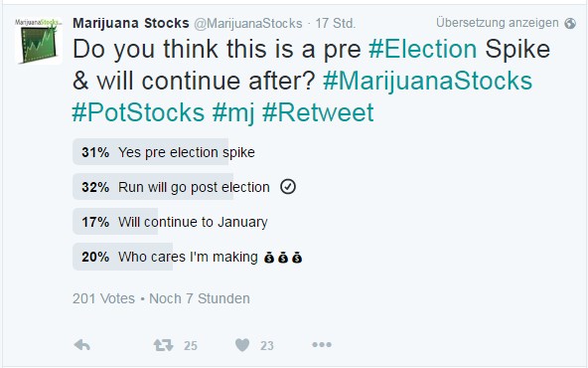Choose 'Who cares I'm making' poll option

point(188,257)
